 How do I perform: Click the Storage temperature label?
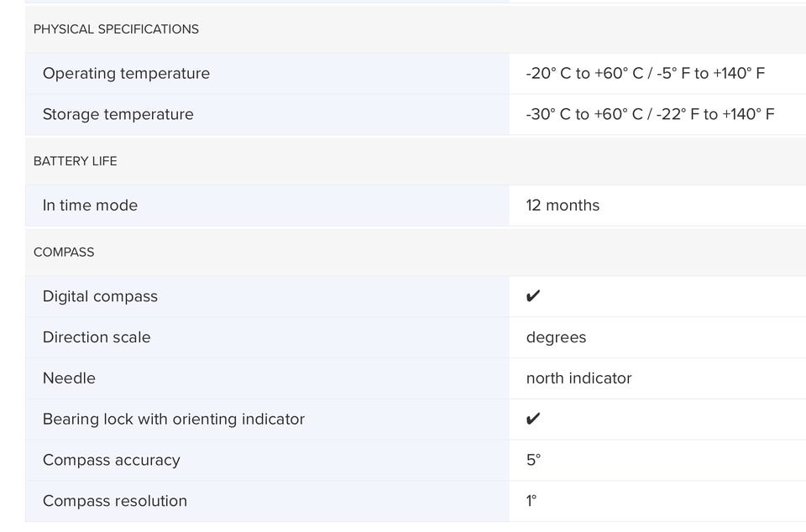(118, 114)
